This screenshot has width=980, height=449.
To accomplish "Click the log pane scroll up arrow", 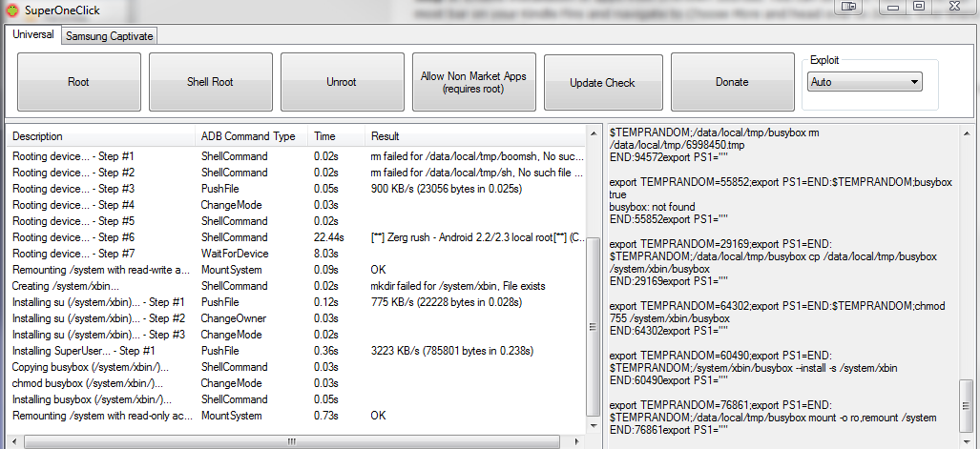I will (x=967, y=133).
